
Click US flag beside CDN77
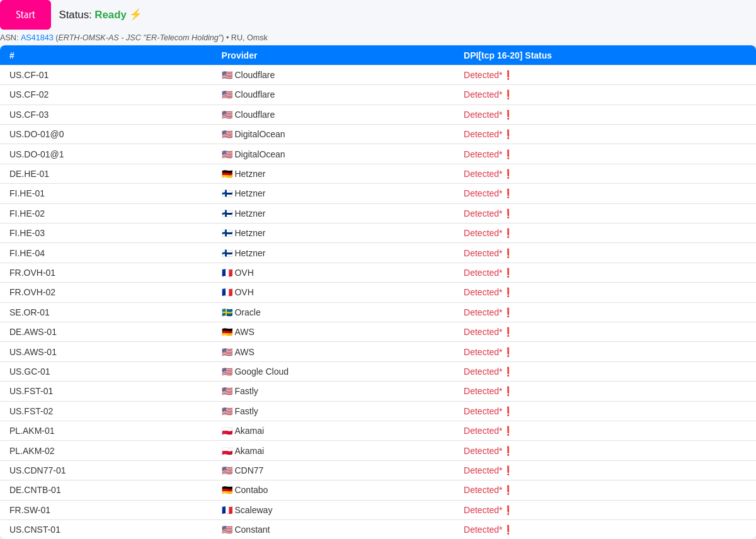click(x=227, y=470)
